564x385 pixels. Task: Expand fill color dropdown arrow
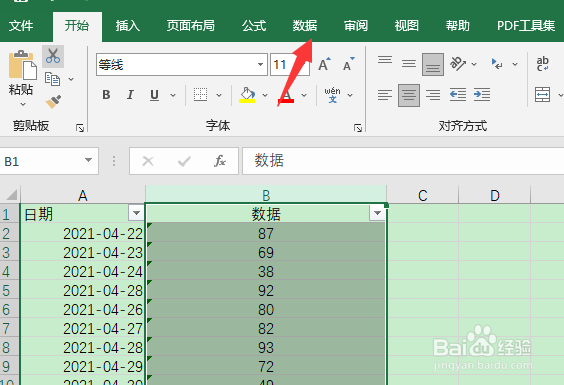pos(265,95)
